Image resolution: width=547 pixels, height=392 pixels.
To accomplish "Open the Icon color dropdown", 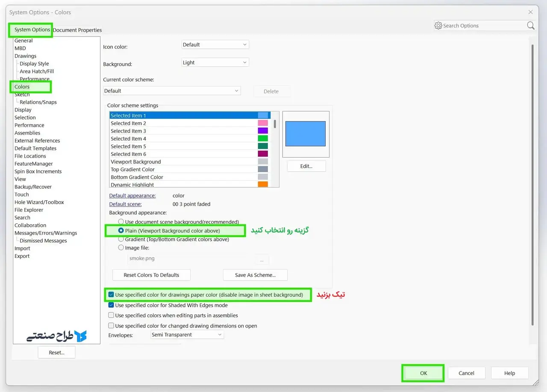I will [215, 44].
